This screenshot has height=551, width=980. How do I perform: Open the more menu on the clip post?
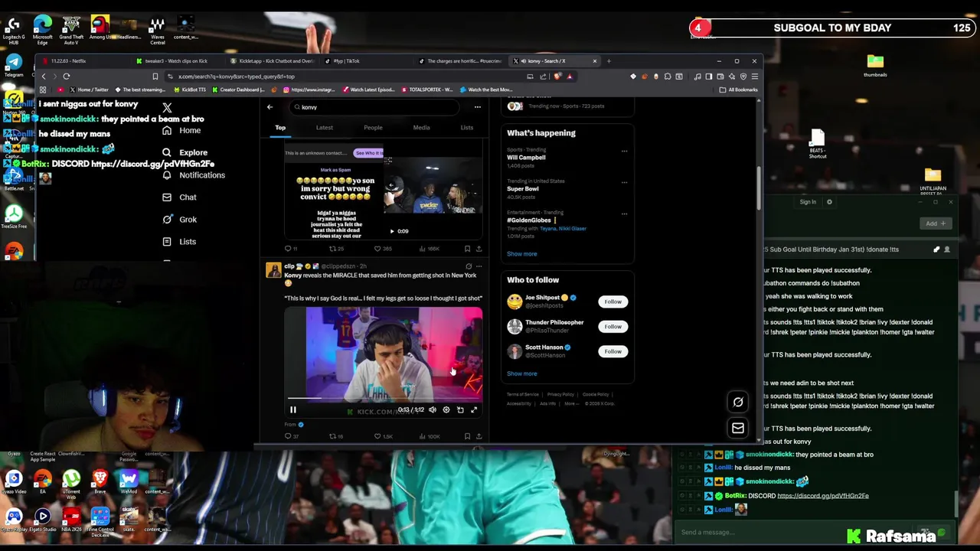coord(479,266)
